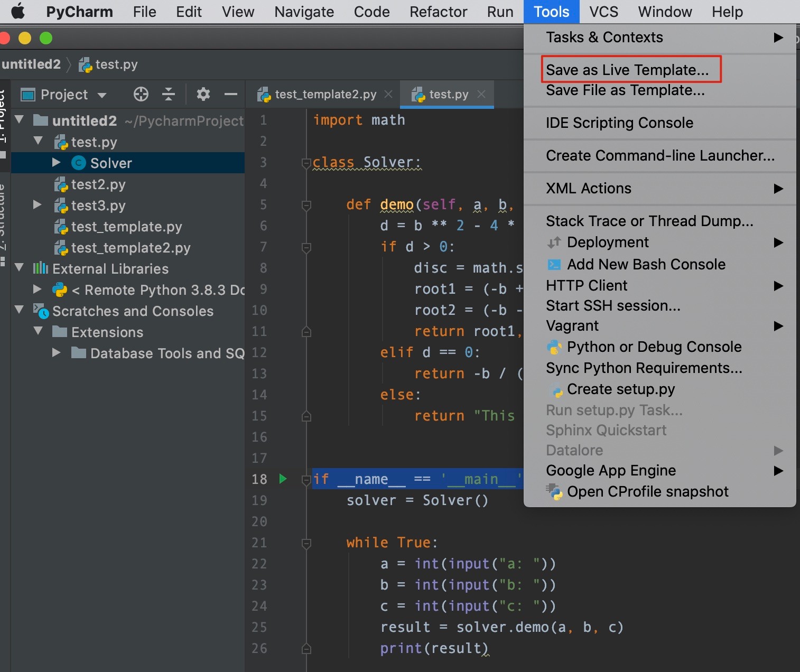Click Scratches and Consoles icon

[41, 311]
